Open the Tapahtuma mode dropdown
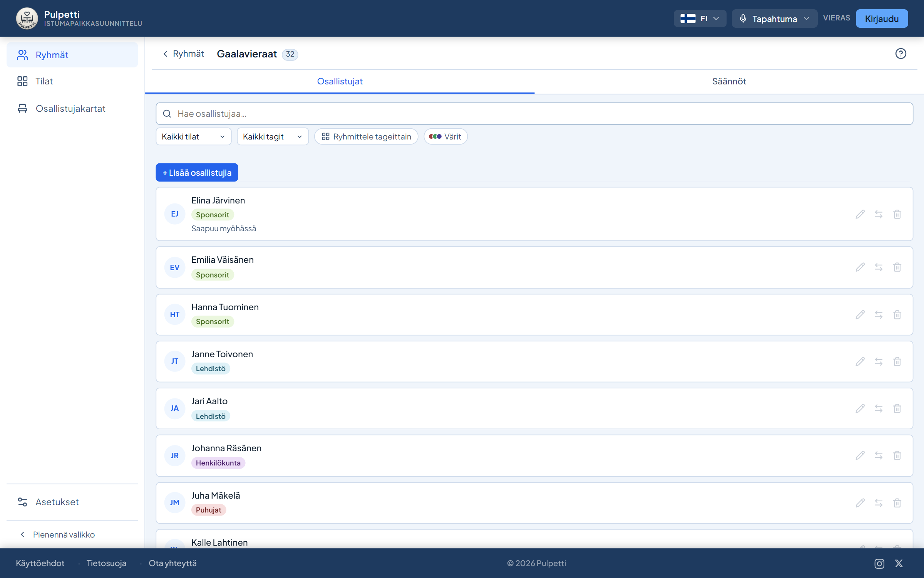The width and height of the screenshot is (924, 578). [774, 18]
